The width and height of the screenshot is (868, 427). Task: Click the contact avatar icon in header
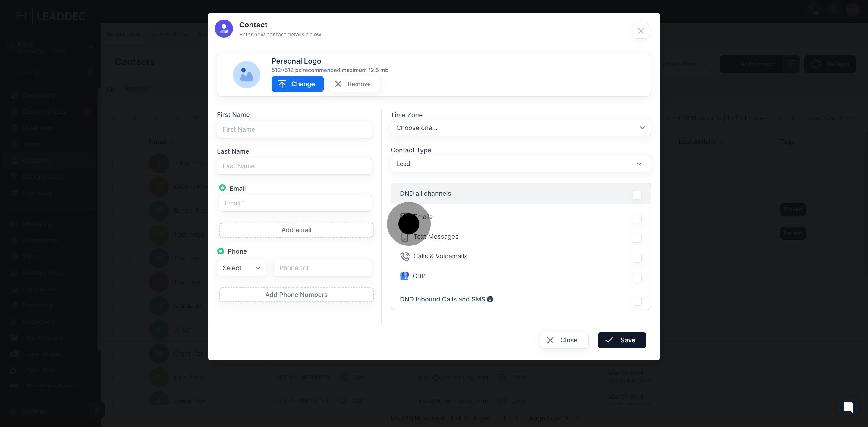(224, 29)
